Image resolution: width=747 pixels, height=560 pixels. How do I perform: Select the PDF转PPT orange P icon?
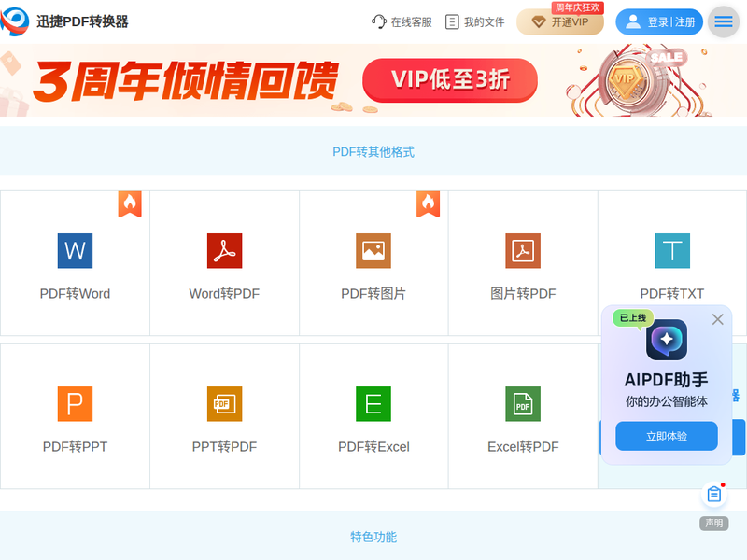pos(75,404)
